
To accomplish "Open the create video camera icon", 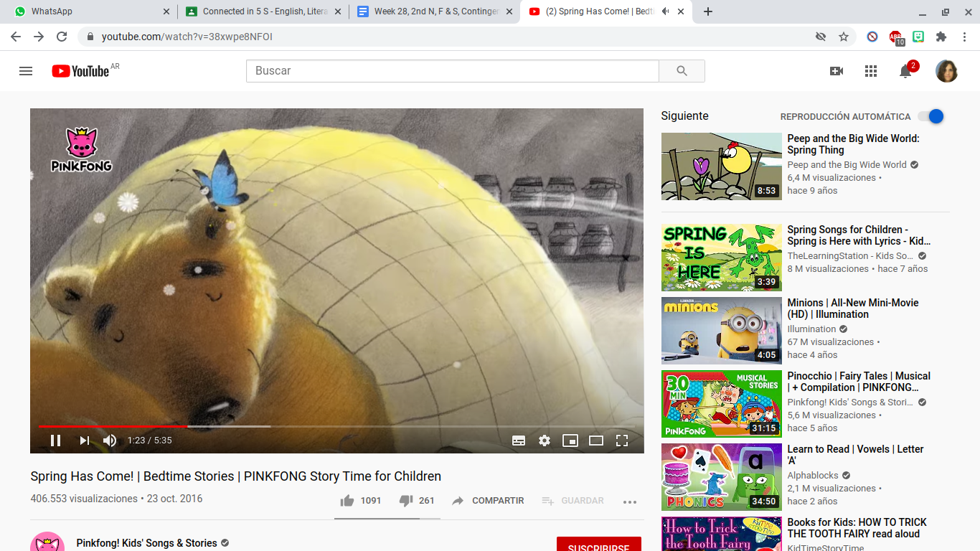I will coord(837,71).
